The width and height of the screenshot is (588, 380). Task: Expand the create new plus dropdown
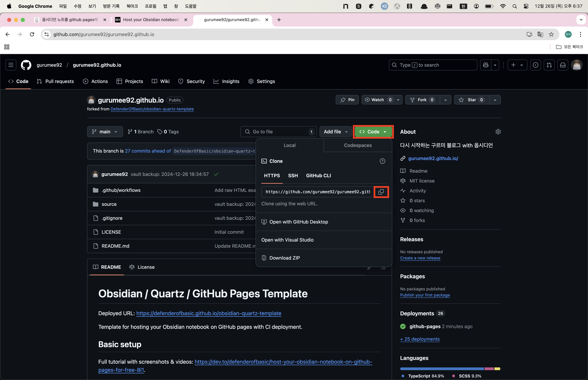tap(517, 65)
